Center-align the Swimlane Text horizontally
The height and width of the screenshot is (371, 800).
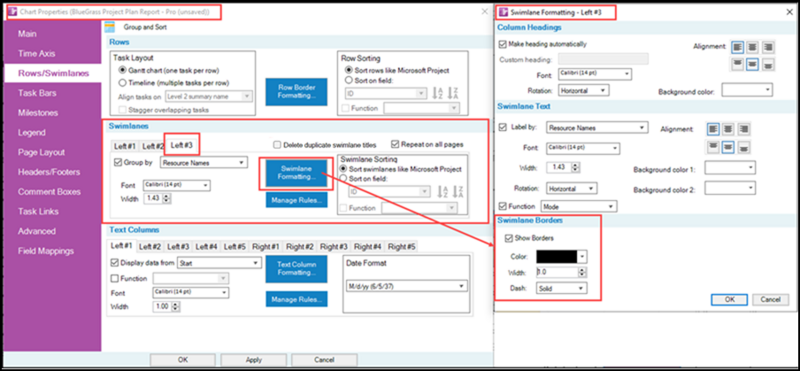728,129
